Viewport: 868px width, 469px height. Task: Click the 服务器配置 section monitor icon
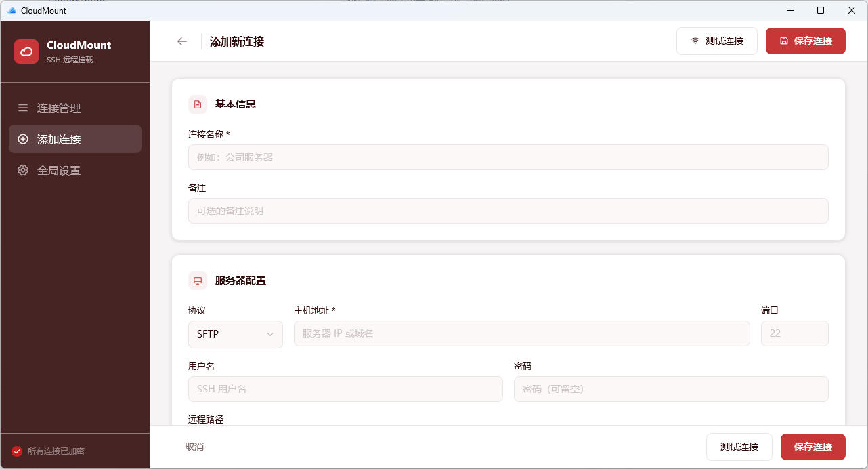click(x=198, y=281)
